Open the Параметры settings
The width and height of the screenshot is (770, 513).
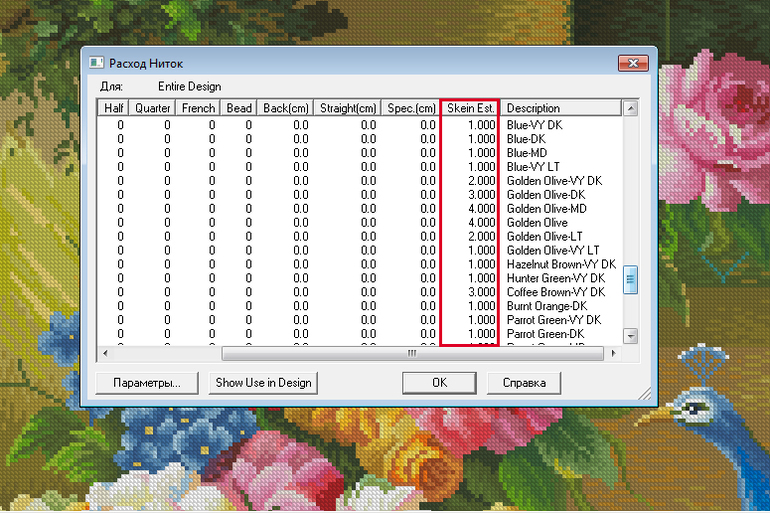146,382
